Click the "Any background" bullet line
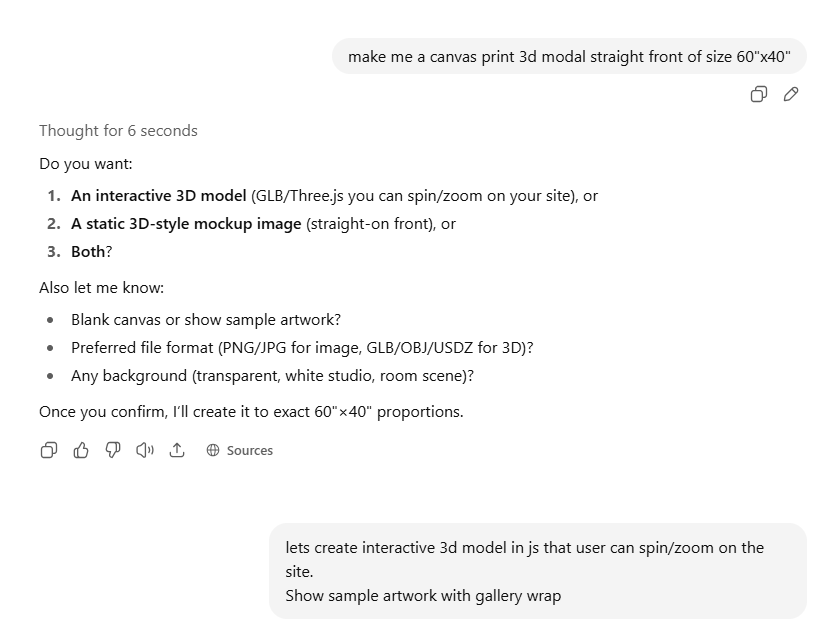Image resolution: width=821 pixels, height=642 pixels. 272,376
